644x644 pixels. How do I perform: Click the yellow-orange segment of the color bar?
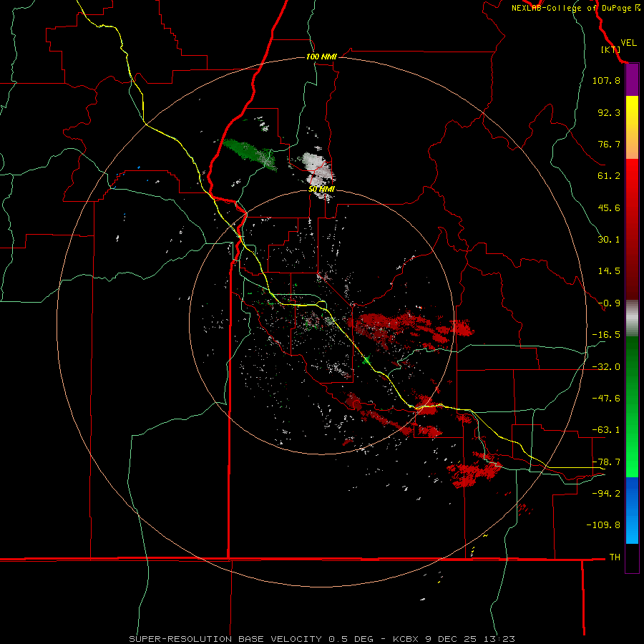click(632, 127)
